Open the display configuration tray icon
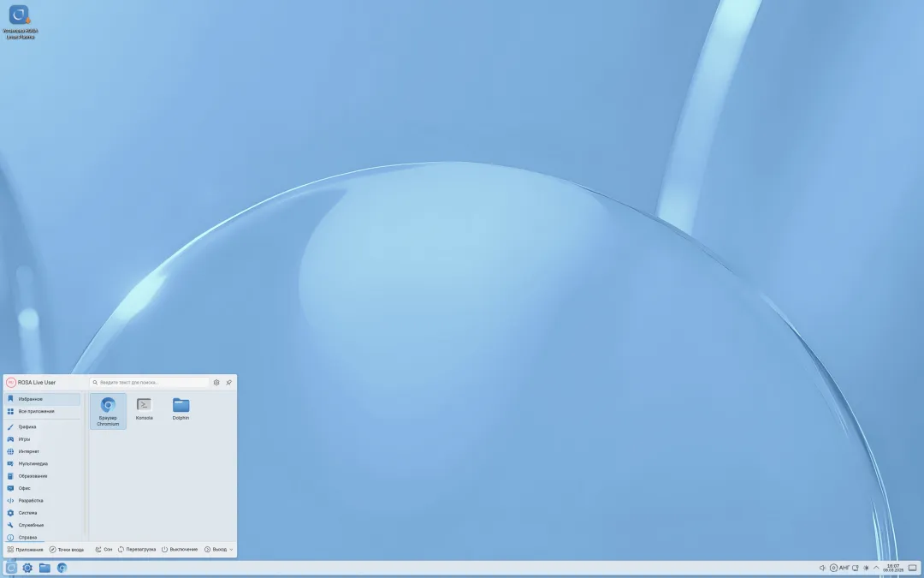924x578 pixels. [856, 568]
